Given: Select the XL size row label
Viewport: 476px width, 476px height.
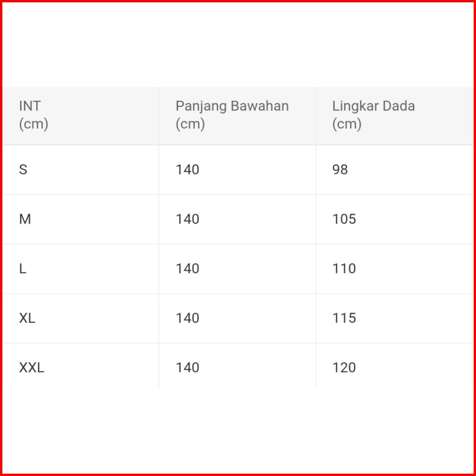Looking at the screenshot, I should point(27,319).
